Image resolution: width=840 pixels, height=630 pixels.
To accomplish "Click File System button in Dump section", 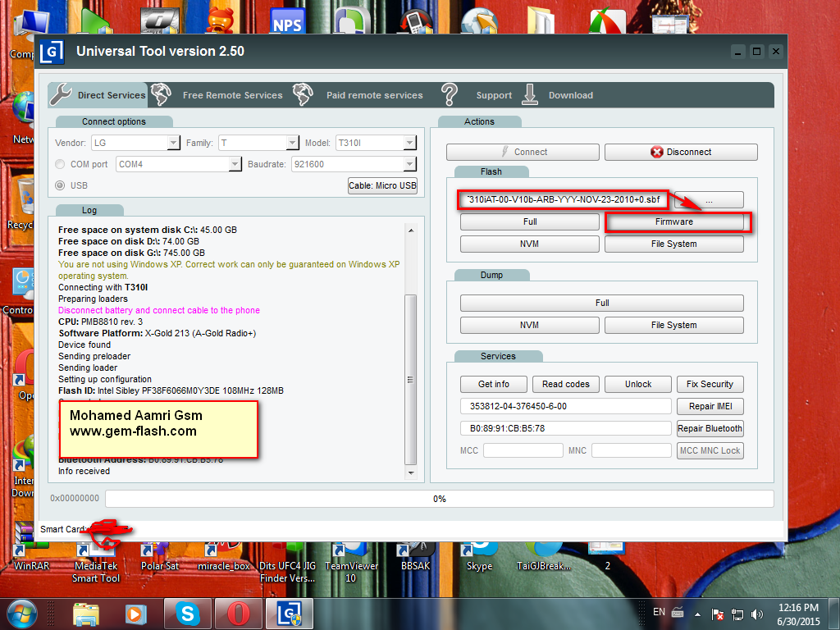I will (674, 325).
